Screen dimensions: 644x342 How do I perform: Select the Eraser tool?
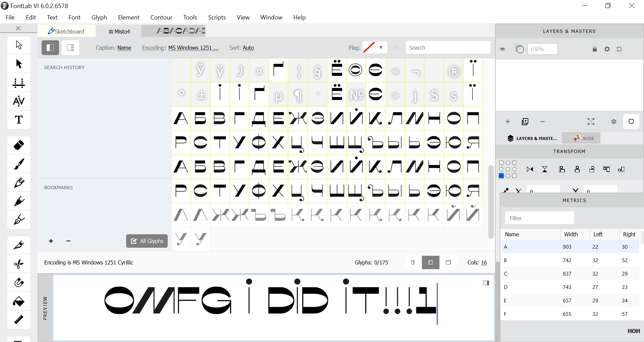click(18, 145)
